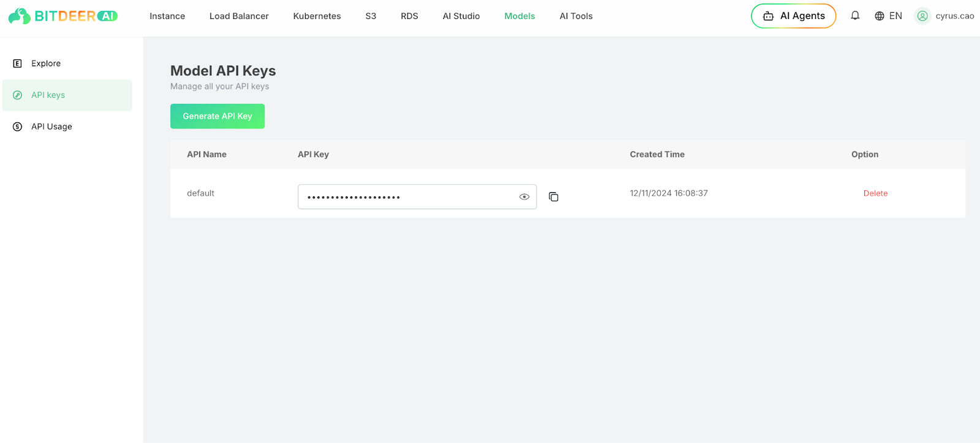Open the AI Agents button
This screenshot has height=443, width=980.
point(793,16)
